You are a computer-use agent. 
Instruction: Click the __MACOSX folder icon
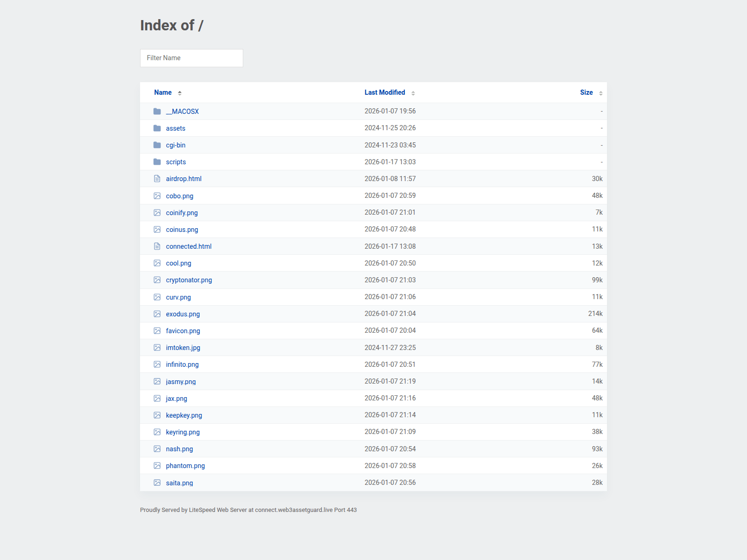click(157, 112)
